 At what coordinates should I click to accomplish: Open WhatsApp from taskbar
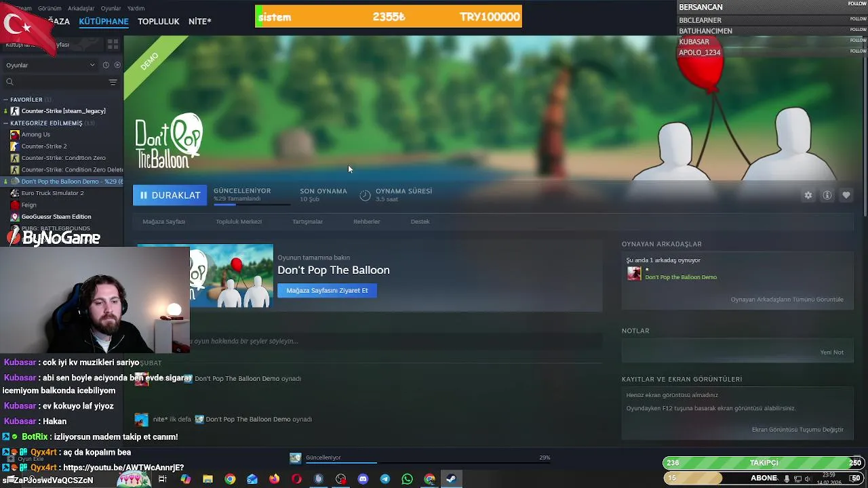click(407, 479)
